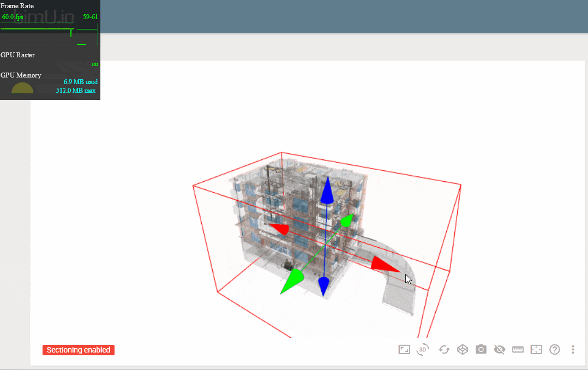Click the refresh / reset sync arrows icon
This screenshot has width=588, height=370.
(444, 350)
